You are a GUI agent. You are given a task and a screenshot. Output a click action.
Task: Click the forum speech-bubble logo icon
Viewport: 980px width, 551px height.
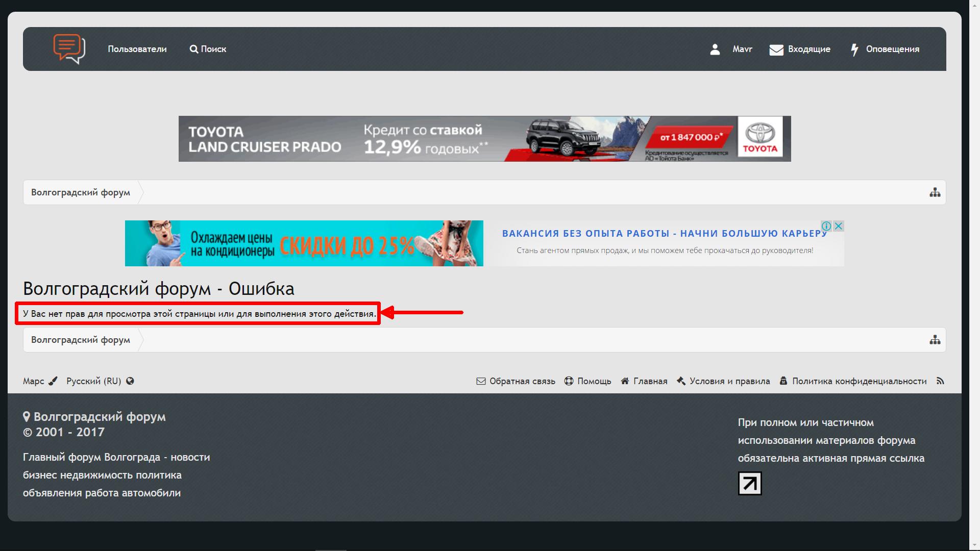click(x=69, y=49)
